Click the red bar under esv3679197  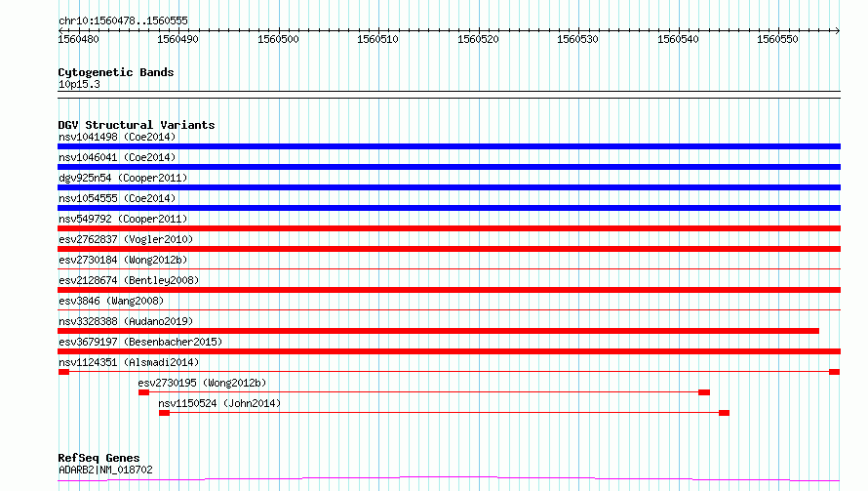coord(449,351)
